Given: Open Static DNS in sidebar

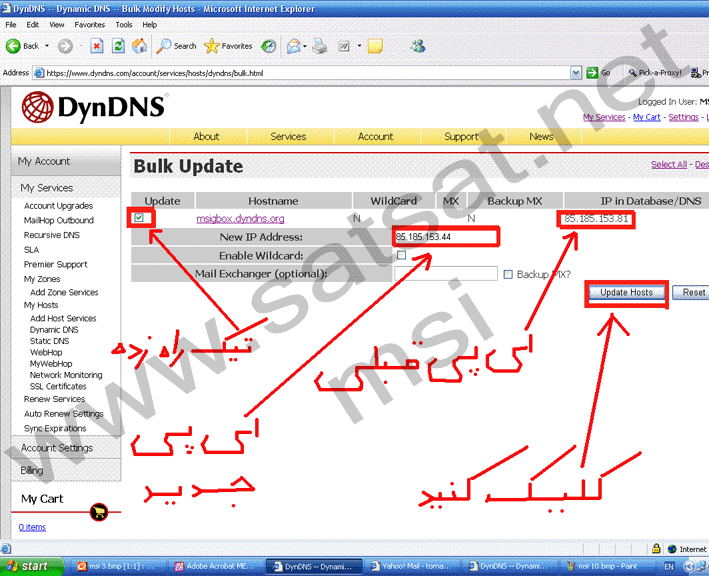Looking at the screenshot, I should (49, 341).
